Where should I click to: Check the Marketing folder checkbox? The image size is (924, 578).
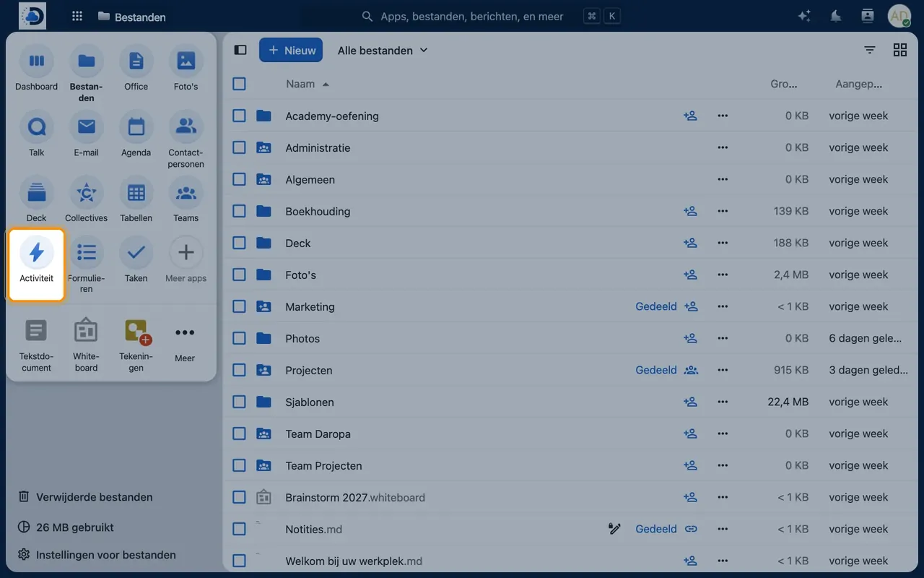[240, 306]
